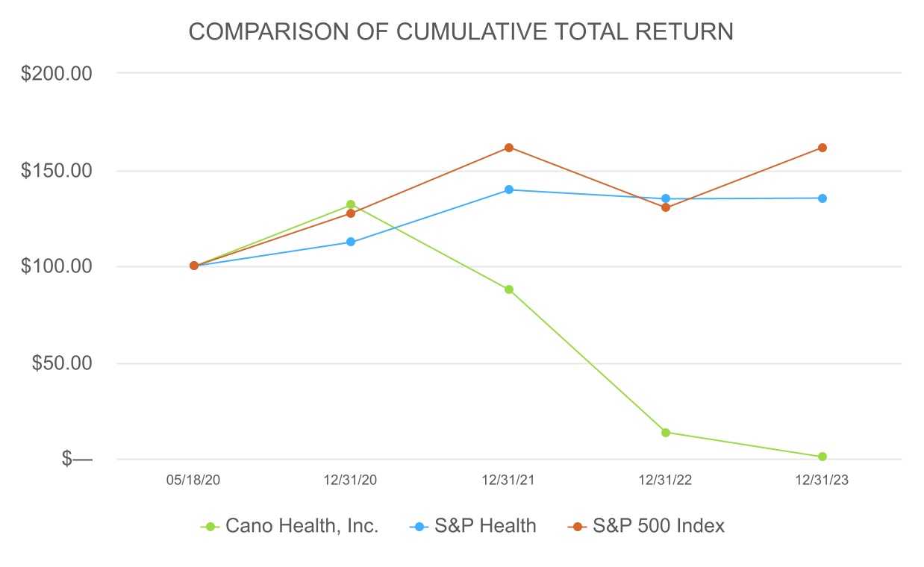Click the S&P Health data point at 12/31/20
This screenshot has height=567, width=924.
coord(351,242)
